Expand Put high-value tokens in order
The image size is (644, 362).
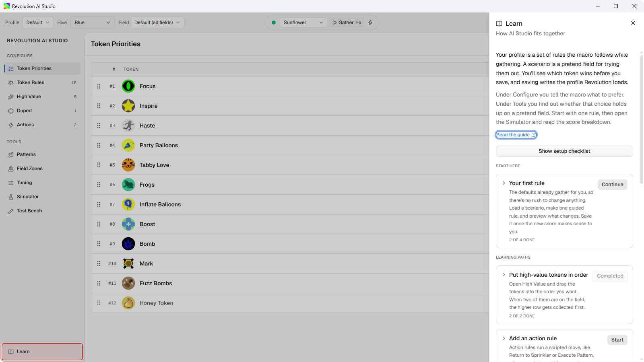pyautogui.click(x=504, y=275)
